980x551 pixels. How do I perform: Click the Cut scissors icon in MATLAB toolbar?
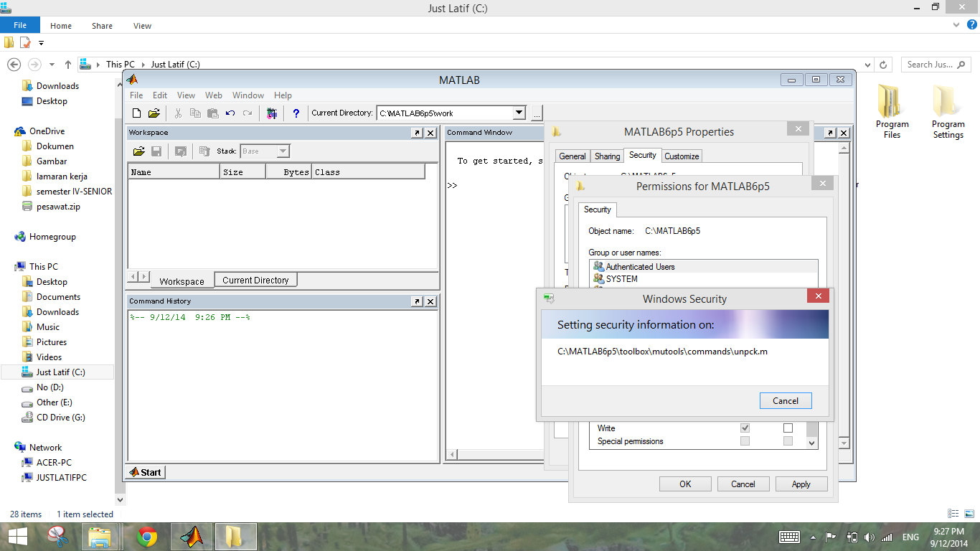[x=178, y=113]
